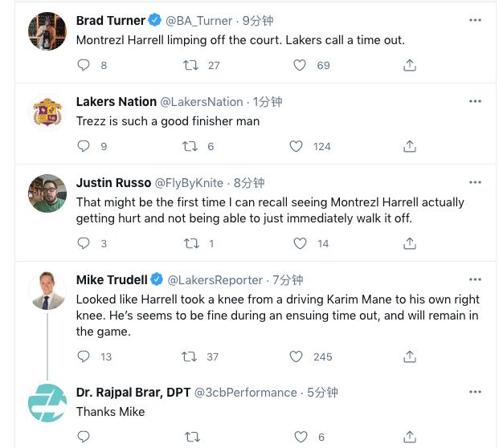The height and width of the screenshot is (448, 499).
Task: Open more options for Brad Turner's tweet
Action: [475, 20]
